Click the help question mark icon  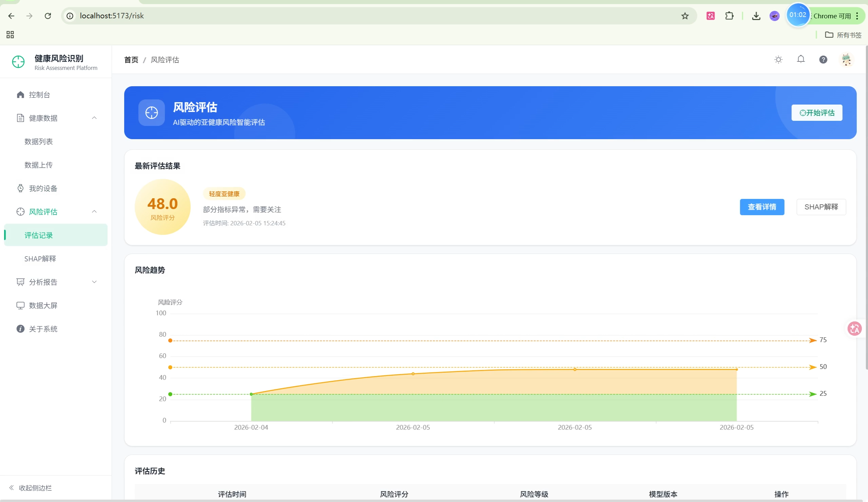823,60
